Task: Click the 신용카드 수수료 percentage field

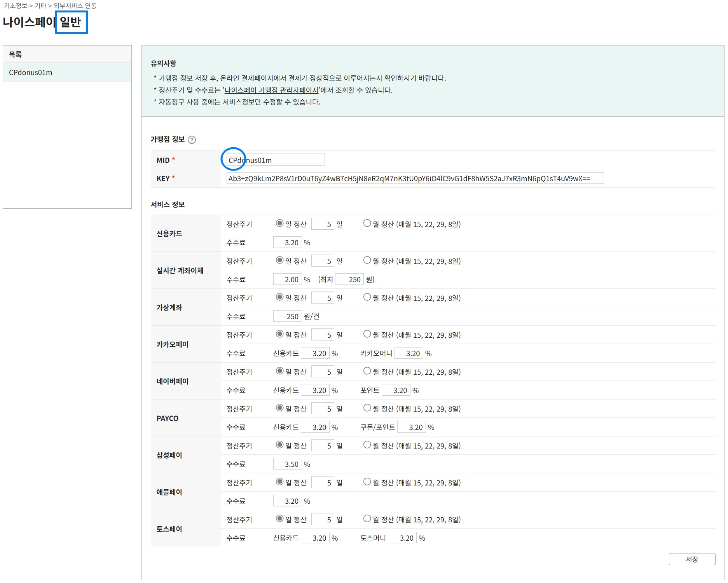Action: [x=288, y=243]
